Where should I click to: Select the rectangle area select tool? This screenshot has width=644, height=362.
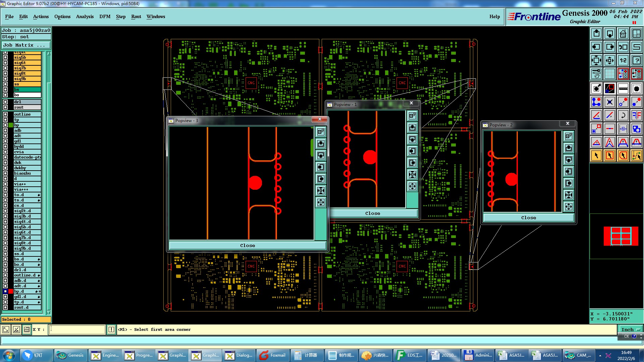[x=609, y=156]
